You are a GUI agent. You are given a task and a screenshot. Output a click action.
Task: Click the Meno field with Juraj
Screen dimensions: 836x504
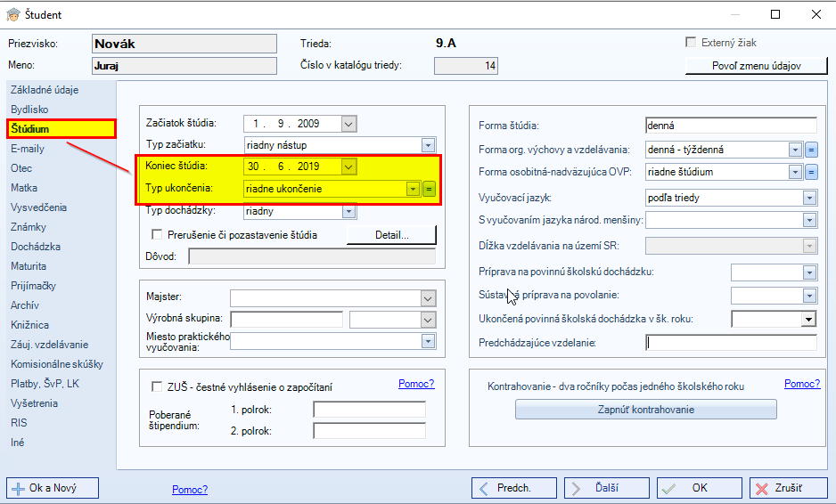click(184, 66)
